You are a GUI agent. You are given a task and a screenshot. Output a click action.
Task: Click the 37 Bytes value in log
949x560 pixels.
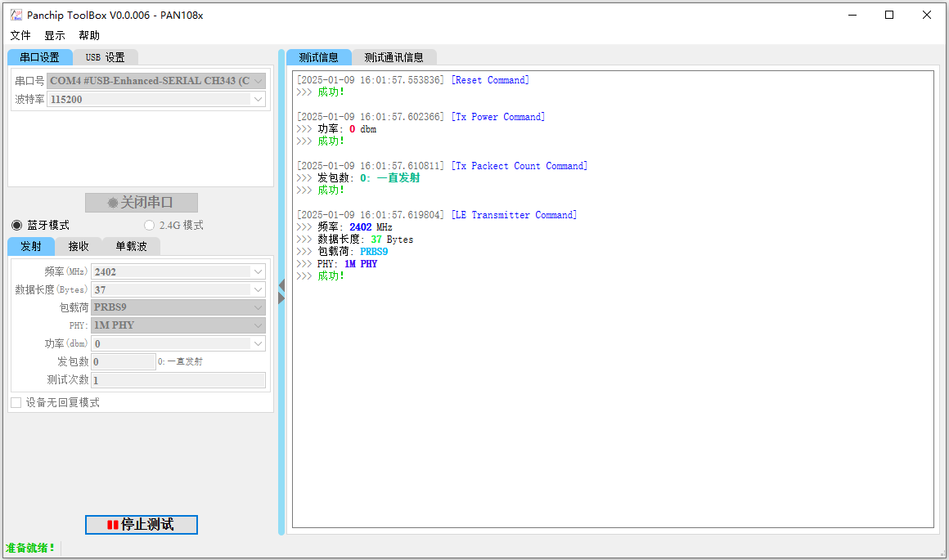392,240
